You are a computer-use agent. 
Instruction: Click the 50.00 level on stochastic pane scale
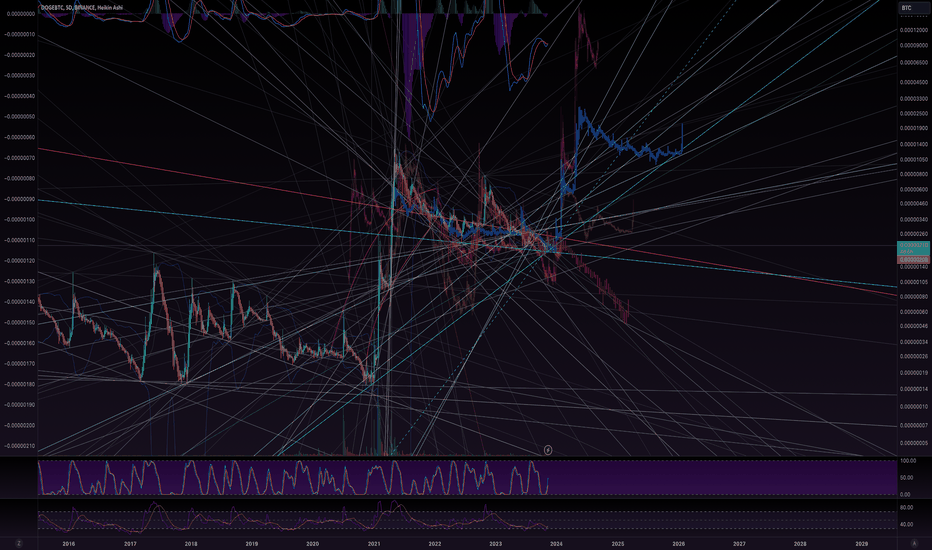[906, 477]
